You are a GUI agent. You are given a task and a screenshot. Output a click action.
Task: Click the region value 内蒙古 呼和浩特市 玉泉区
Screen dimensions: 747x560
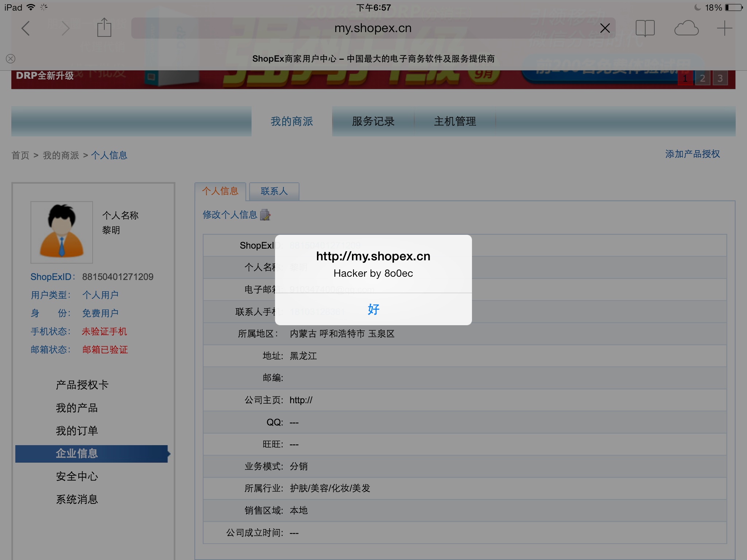tap(342, 334)
